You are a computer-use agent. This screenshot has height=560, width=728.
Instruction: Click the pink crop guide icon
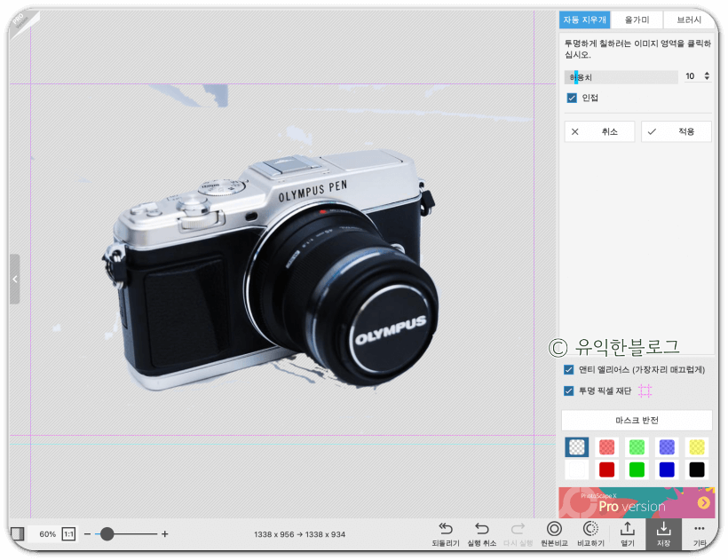(x=645, y=390)
